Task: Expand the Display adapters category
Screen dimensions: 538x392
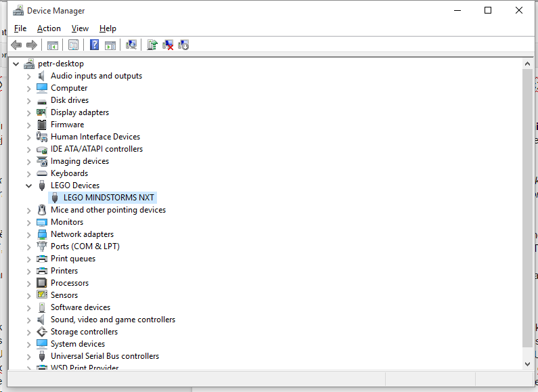Action: [x=28, y=112]
